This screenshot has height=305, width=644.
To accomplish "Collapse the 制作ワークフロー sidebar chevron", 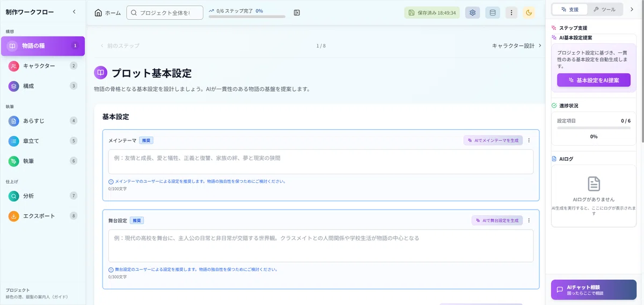I will pyautogui.click(x=74, y=12).
